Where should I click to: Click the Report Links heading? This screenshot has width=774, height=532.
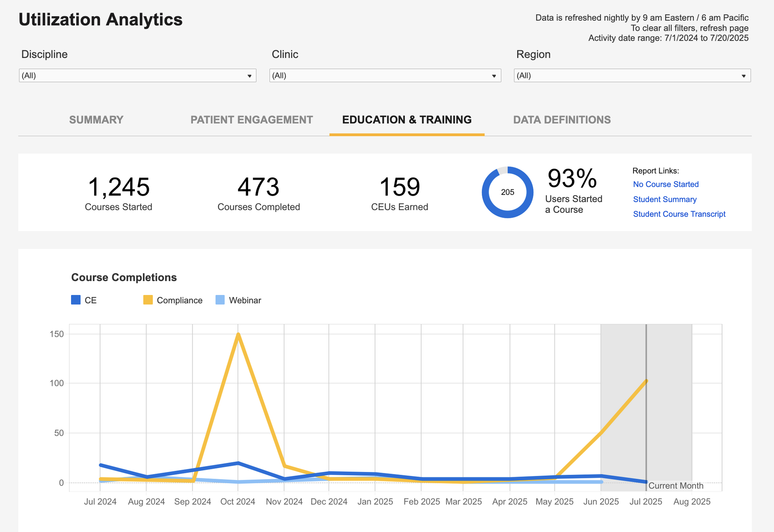[x=656, y=171]
